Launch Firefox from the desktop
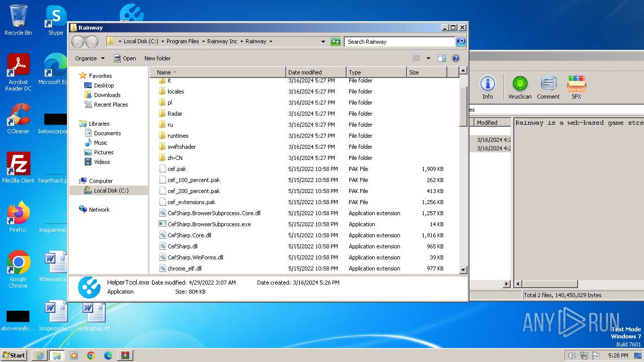Viewport: 644px width, 362px height. pos(18,217)
